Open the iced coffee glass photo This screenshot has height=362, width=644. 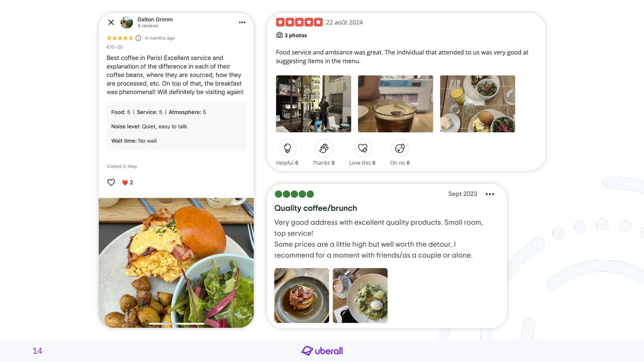coord(395,104)
